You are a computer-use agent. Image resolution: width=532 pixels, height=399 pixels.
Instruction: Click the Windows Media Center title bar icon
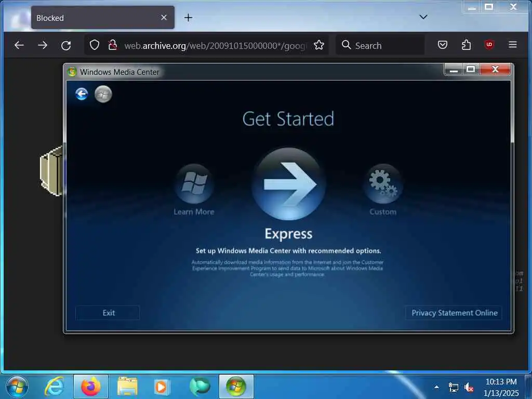[x=72, y=72]
